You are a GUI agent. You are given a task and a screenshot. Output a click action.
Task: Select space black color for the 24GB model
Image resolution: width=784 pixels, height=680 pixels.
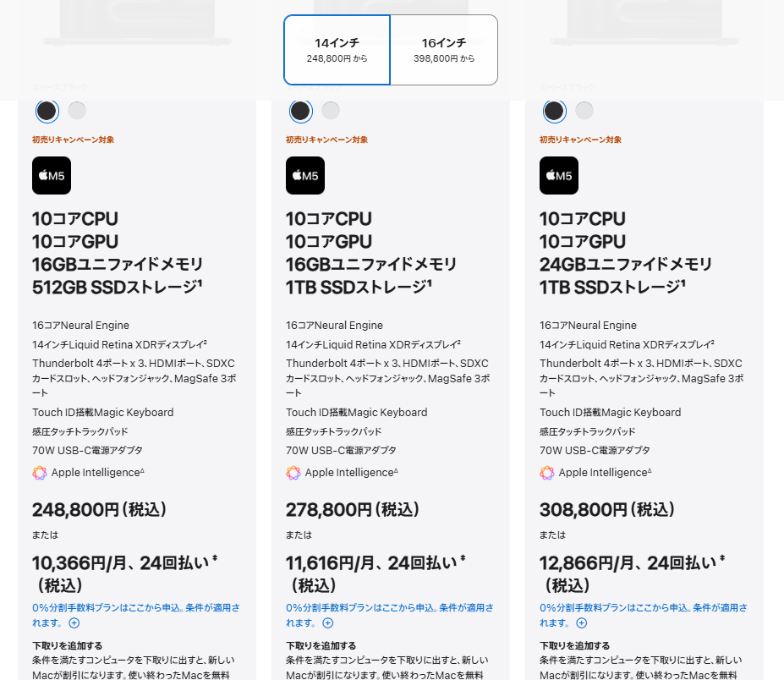[x=554, y=111]
